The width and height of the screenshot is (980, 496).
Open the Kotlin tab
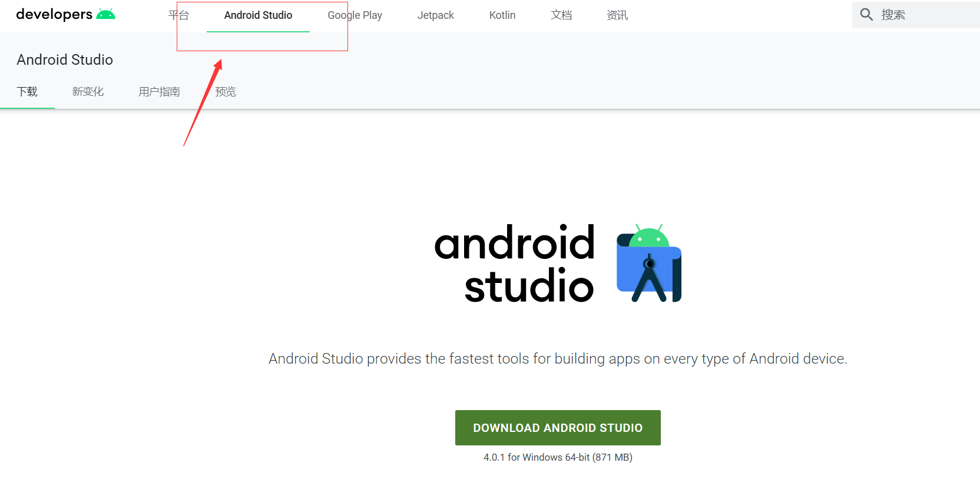(x=502, y=15)
